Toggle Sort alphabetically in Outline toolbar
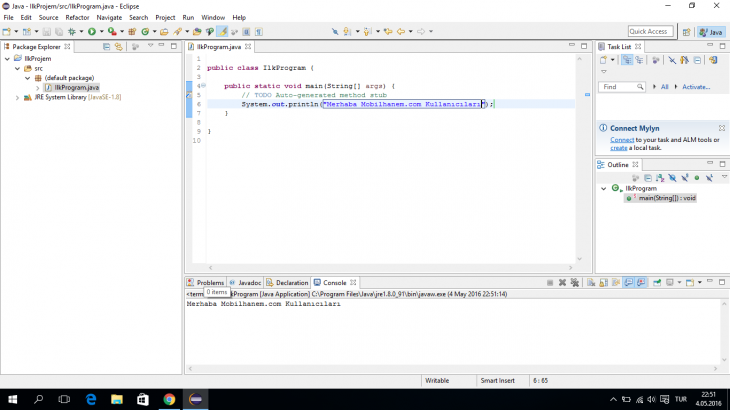 (x=660, y=178)
